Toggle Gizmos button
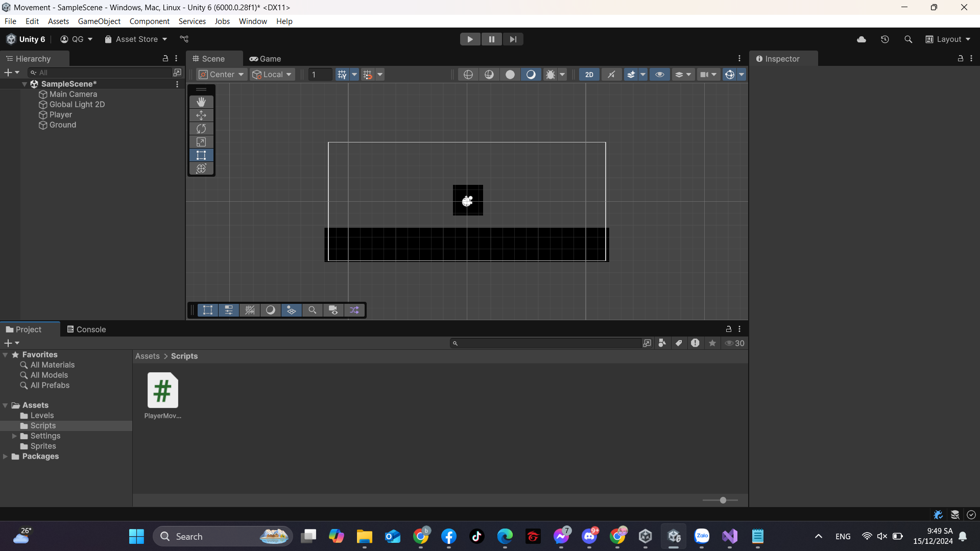980x551 pixels. tap(729, 75)
